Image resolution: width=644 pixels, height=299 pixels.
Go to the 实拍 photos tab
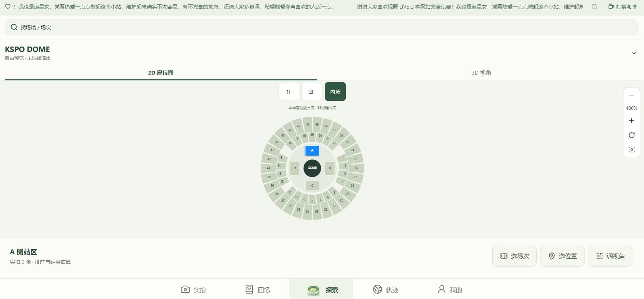[x=193, y=290]
